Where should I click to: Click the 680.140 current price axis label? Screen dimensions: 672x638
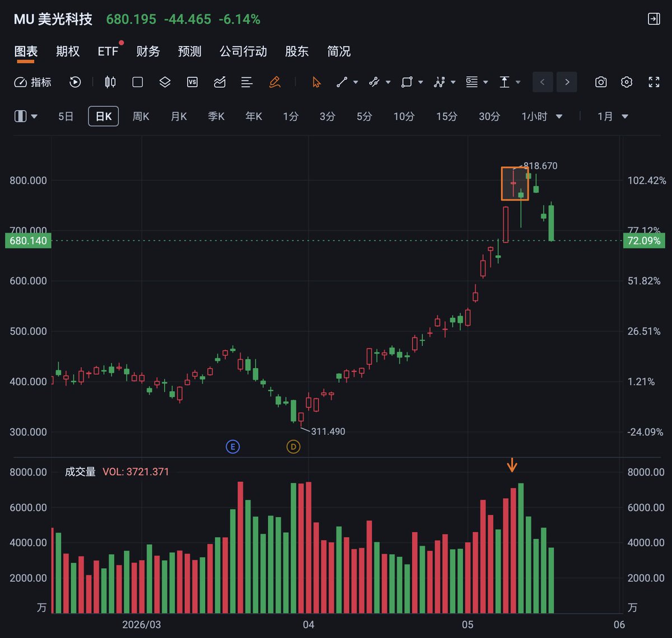tap(28, 241)
